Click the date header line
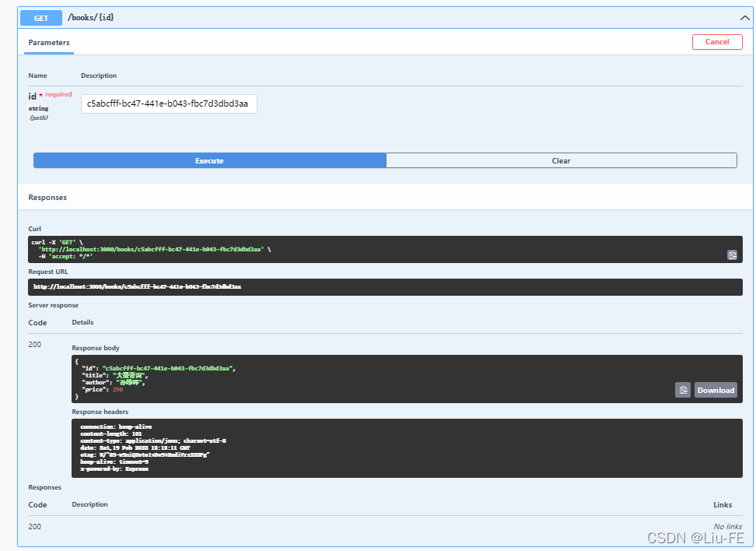 coord(135,447)
